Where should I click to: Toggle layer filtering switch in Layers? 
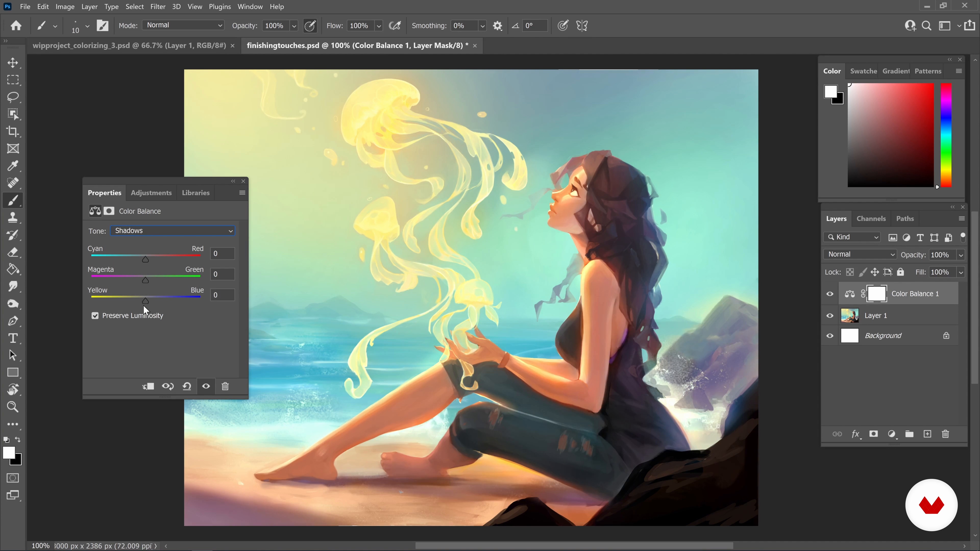click(962, 237)
